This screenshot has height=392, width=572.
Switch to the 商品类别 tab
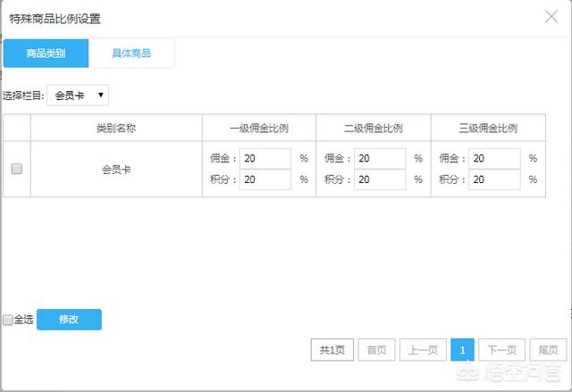[46, 54]
